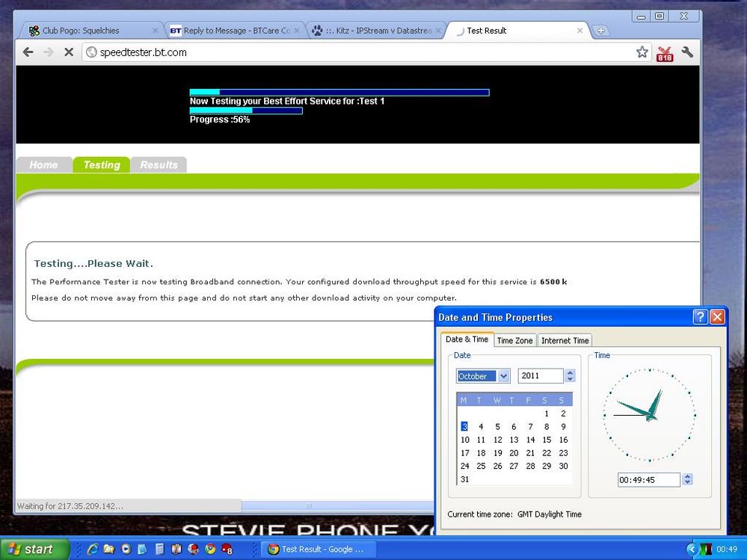
Task: Expand hidden system tray icons arrow
Action: pos(692,549)
